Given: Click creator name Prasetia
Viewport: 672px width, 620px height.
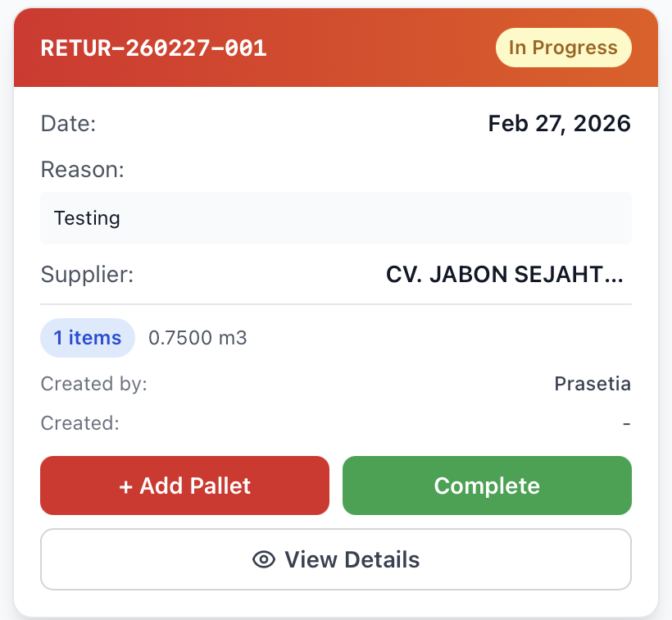Looking at the screenshot, I should 593,384.
